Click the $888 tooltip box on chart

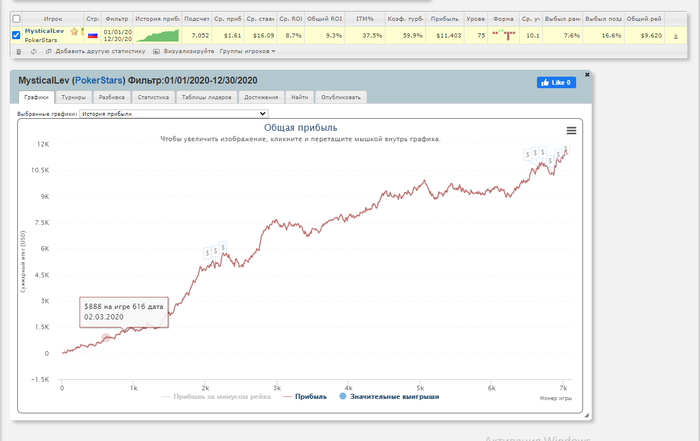click(x=124, y=312)
